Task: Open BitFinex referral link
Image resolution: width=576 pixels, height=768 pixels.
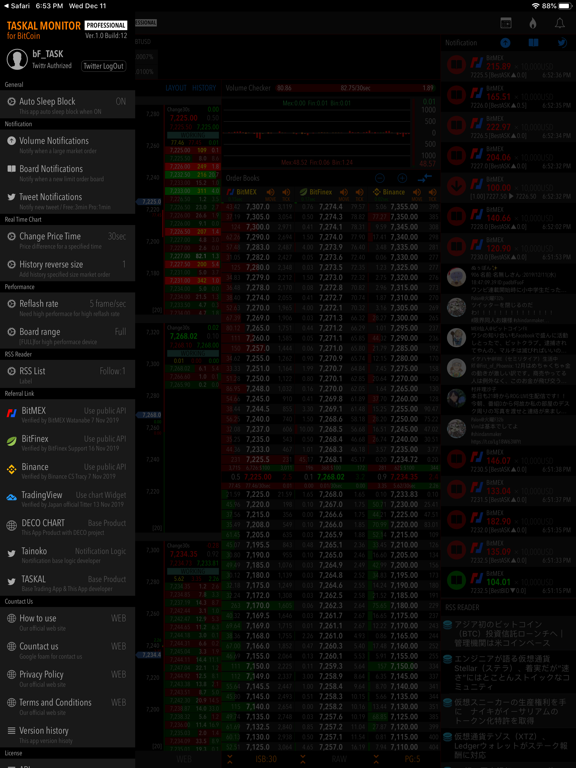Action: [x=68, y=442]
